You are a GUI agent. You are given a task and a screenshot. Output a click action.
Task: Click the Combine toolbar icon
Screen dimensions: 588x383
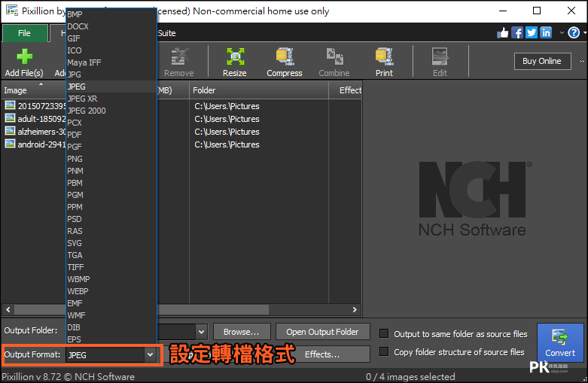[334, 56]
